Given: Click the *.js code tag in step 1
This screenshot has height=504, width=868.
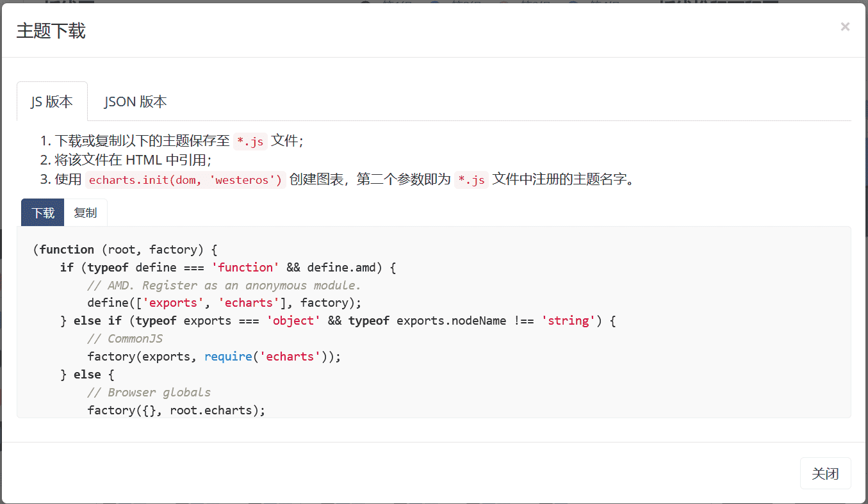Looking at the screenshot, I should (x=250, y=142).
